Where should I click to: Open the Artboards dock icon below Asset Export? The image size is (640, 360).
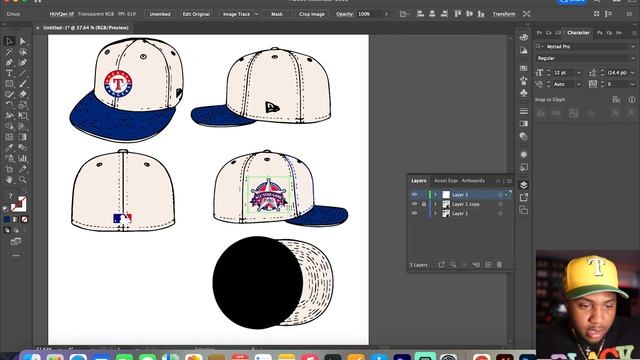pyautogui.click(x=524, y=210)
